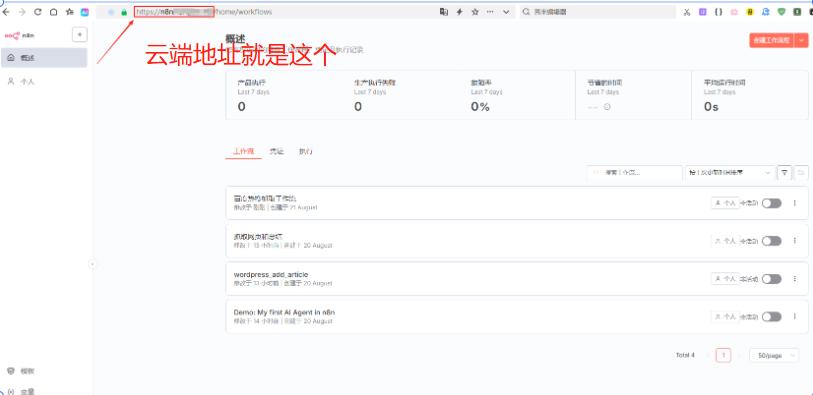Open the 个人 personal item in sidebar

coord(44,81)
